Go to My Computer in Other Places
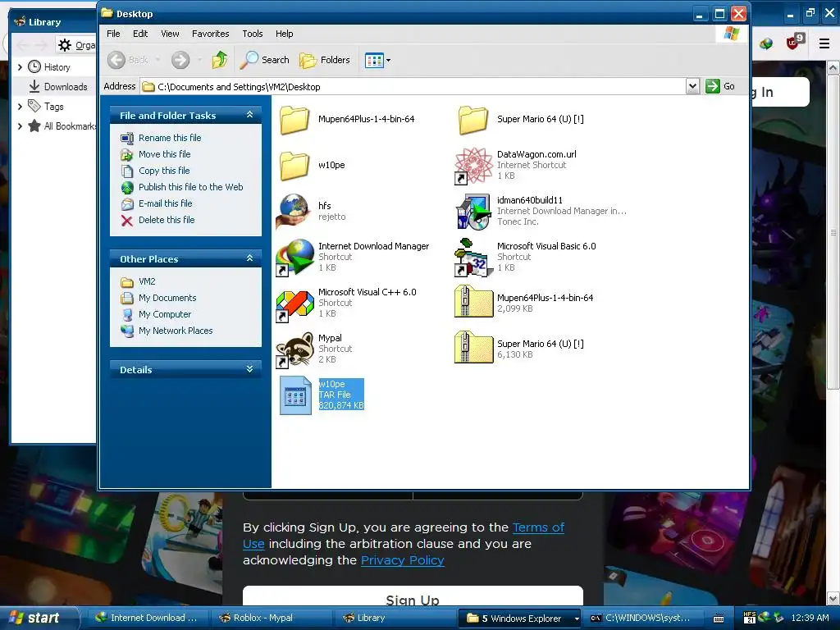Viewport: 840px width, 630px height. click(164, 314)
